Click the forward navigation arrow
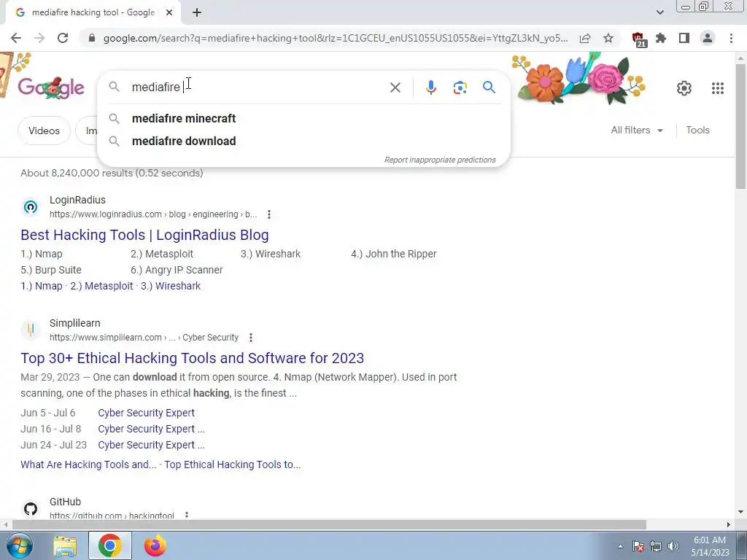Screen dimensions: 747x560 39,38
